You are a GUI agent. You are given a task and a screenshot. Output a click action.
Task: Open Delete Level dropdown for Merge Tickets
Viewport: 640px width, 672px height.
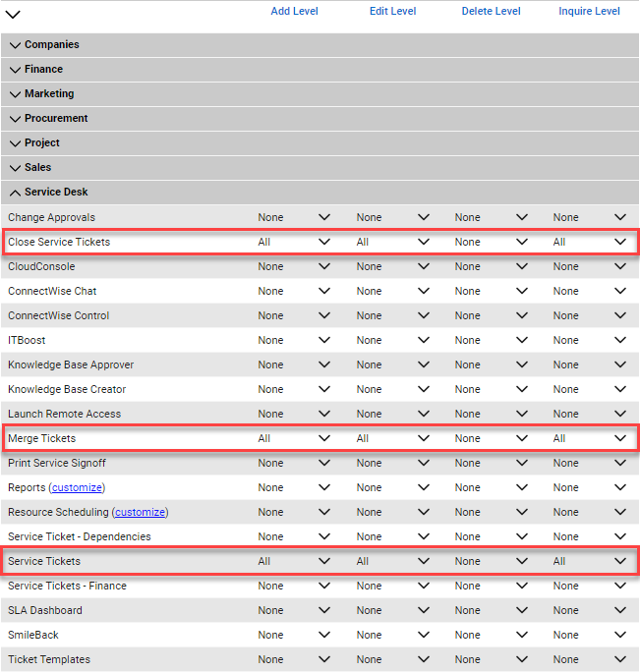[492, 438]
